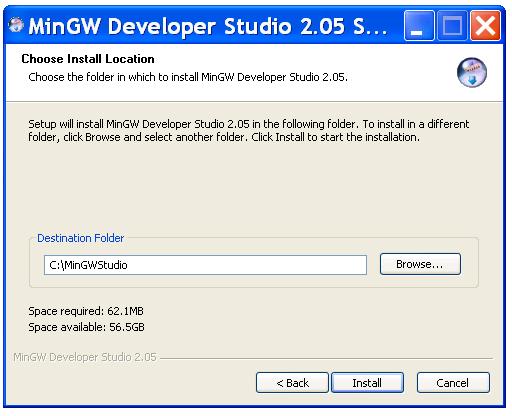
Task: Start installation with the Install button
Action: 367,383
